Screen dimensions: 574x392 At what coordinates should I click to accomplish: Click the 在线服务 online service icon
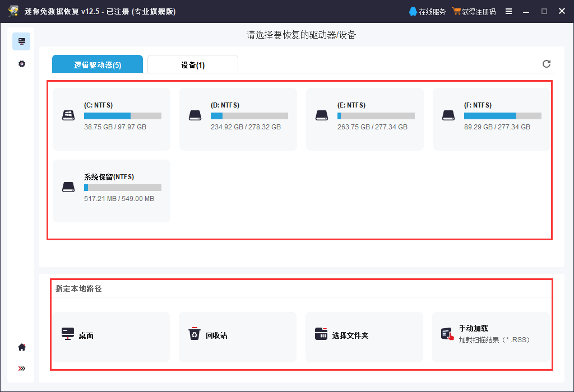[x=413, y=11]
